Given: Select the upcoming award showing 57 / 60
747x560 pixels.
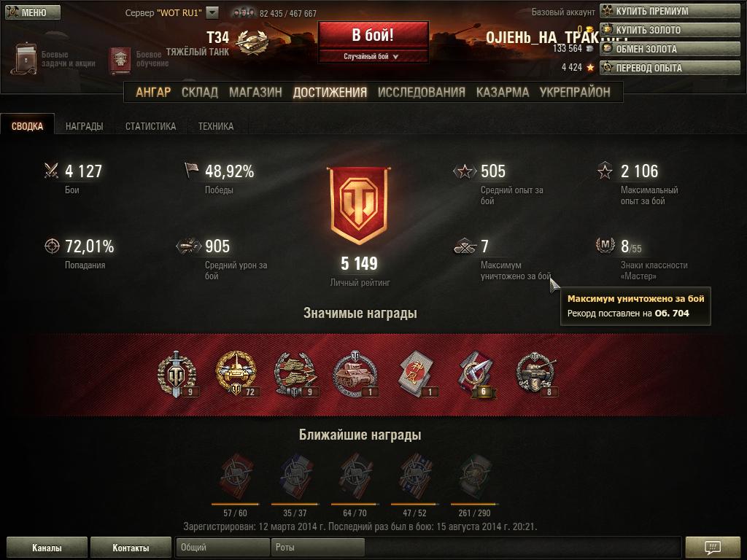Looking at the screenshot, I should 236,478.
